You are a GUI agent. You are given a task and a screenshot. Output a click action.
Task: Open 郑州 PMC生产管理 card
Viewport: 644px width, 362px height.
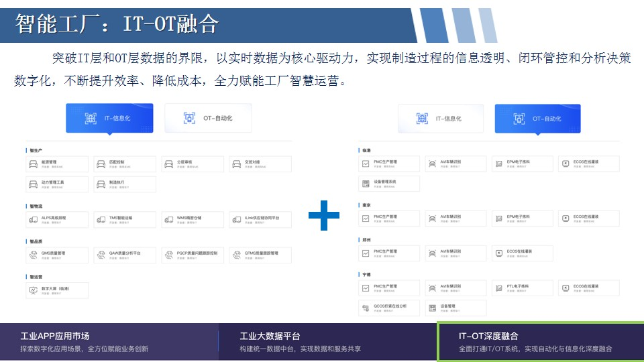click(x=389, y=253)
